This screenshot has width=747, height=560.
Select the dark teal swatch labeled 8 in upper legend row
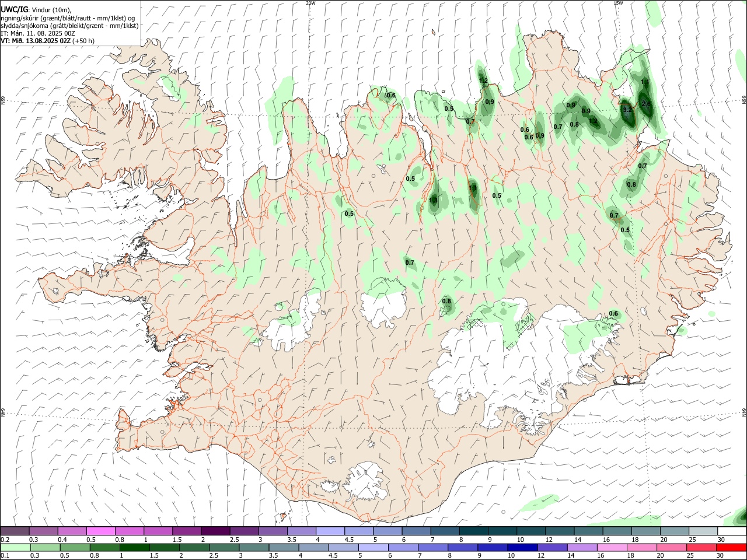pos(473,531)
